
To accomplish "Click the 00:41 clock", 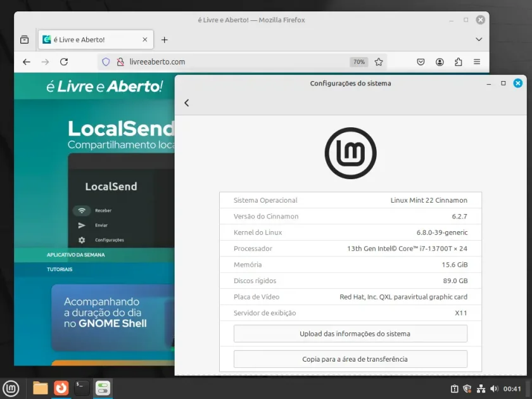I will [x=512, y=389].
